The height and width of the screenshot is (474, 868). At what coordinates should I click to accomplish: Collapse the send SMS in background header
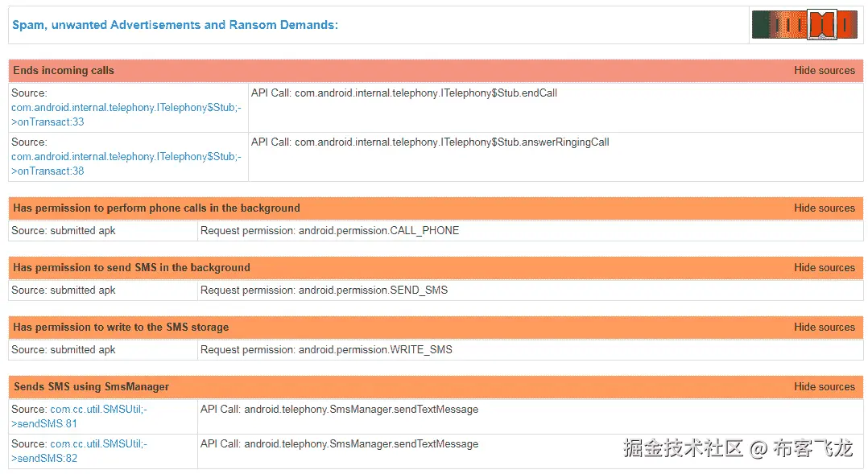pyautogui.click(x=131, y=268)
